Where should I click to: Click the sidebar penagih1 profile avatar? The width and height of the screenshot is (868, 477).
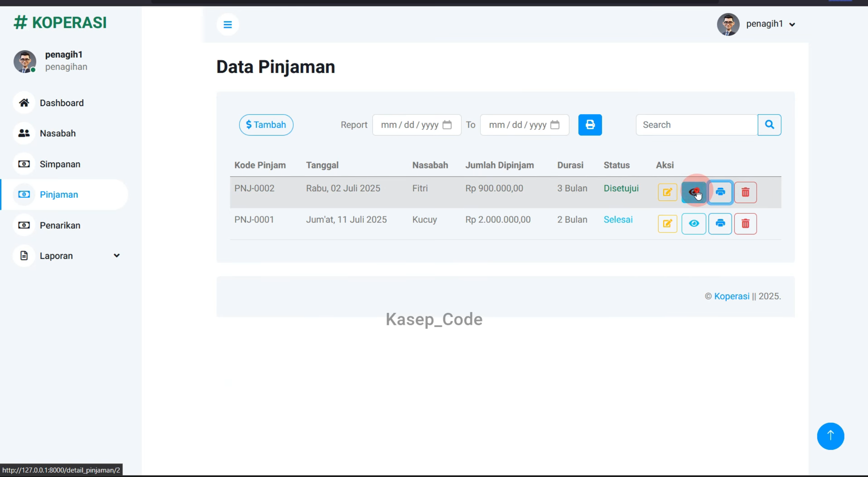[x=25, y=61]
